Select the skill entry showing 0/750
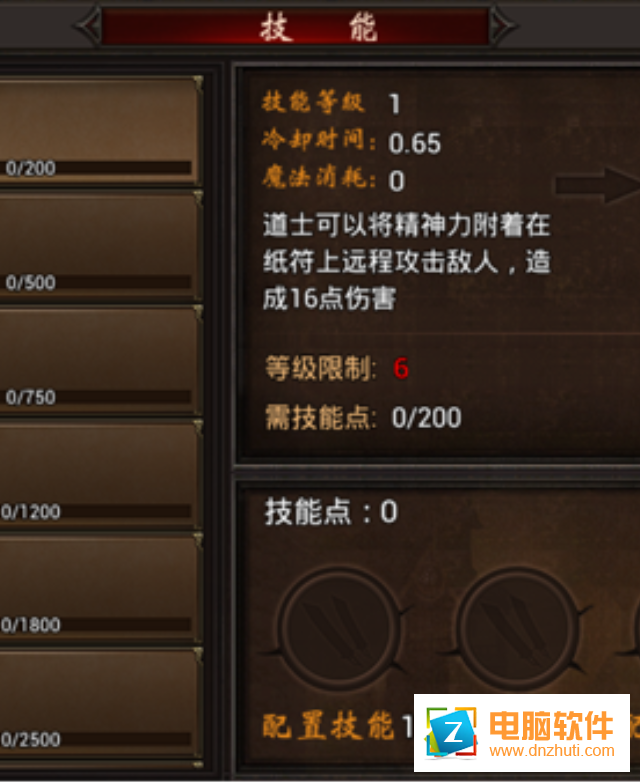Screen dimensions: 640x782 pos(100,360)
